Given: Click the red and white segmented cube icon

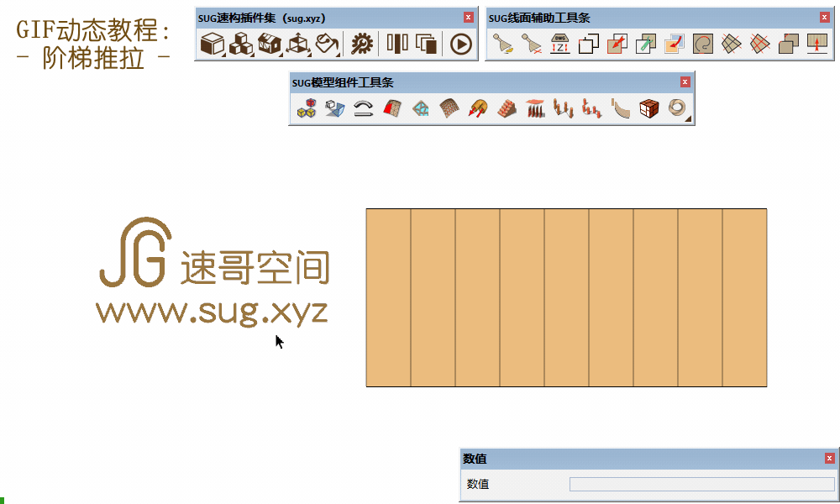Looking at the screenshot, I should (x=649, y=108).
